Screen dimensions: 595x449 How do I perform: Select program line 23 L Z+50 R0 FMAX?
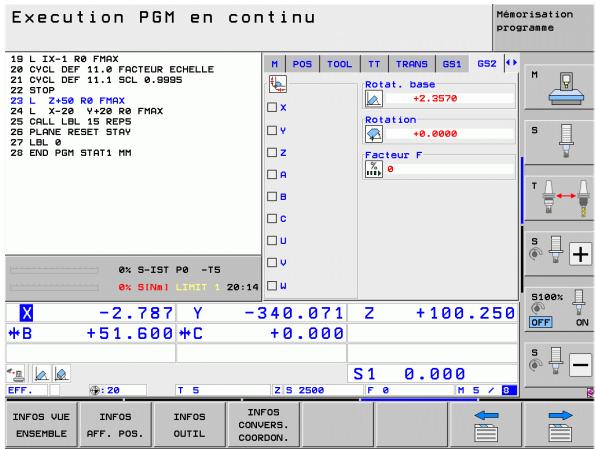[68, 101]
